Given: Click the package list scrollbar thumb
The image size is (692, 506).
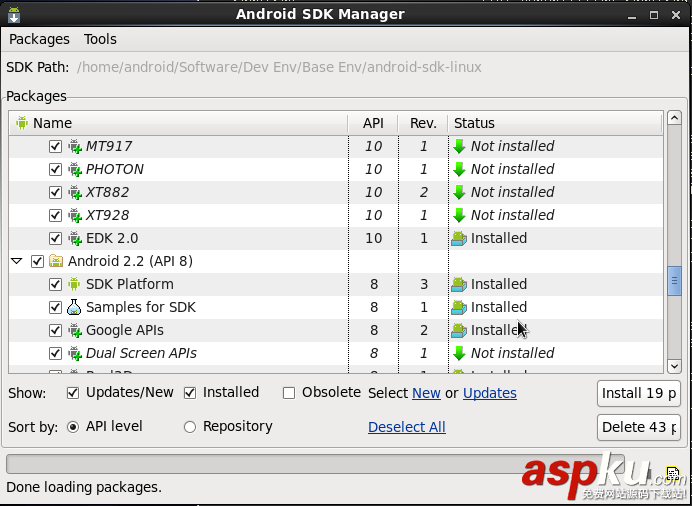Looking at the screenshot, I should click(674, 281).
